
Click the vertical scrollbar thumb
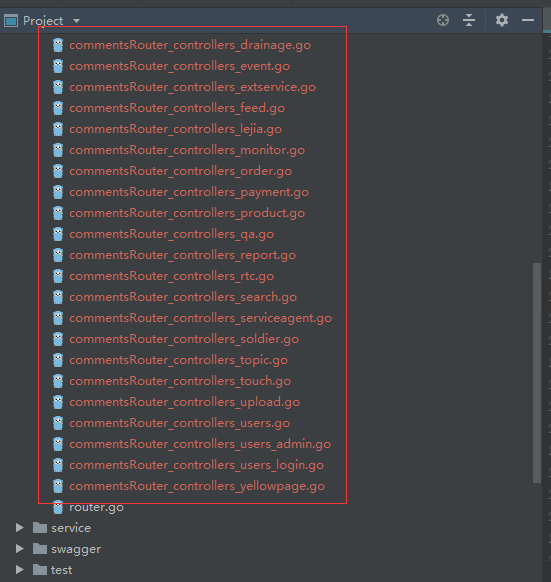[537, 373]
